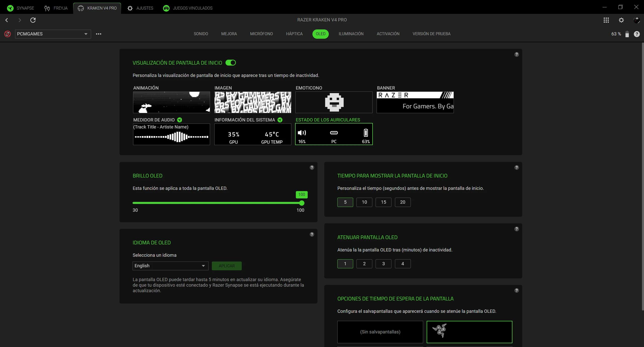The width and height of the screenshot is (644, 347).
Task: Select the OLED section pill
Action: tap(320, 34)
